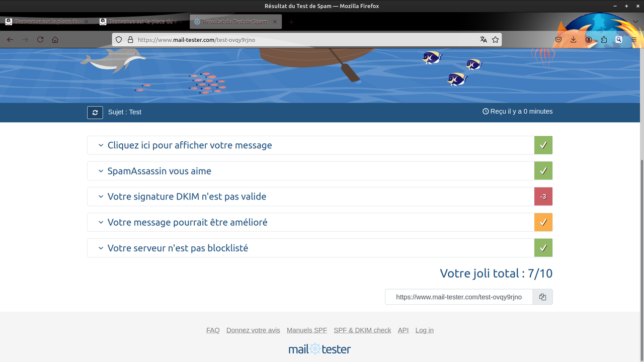Image resolution: width=644 pixels, height=362 pixels.
Task: Select the 'Résultat du Test de Spam' tab
Action: click(235, 22)
